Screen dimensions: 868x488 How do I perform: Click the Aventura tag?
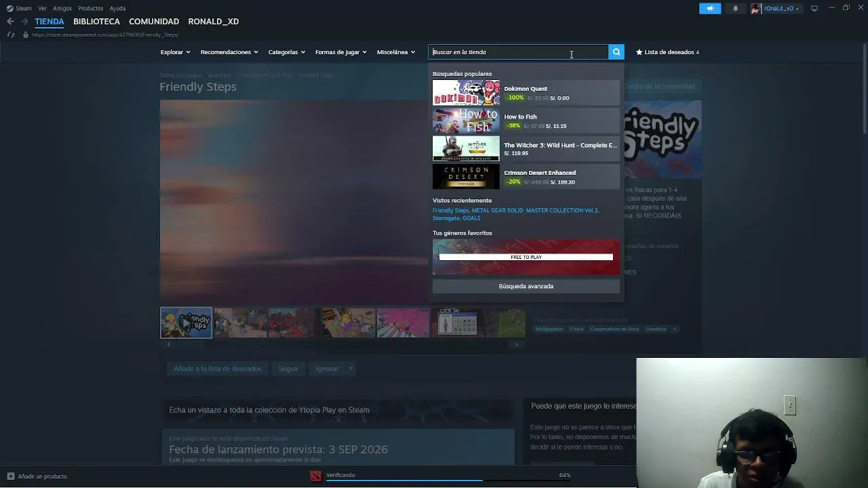[x=656, y=329]
